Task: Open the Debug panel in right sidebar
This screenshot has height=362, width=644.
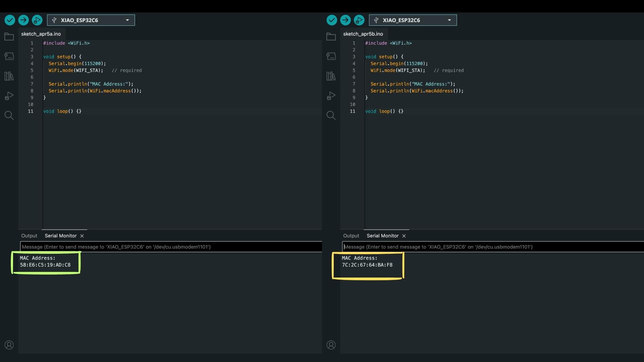Action: [331, 96]
